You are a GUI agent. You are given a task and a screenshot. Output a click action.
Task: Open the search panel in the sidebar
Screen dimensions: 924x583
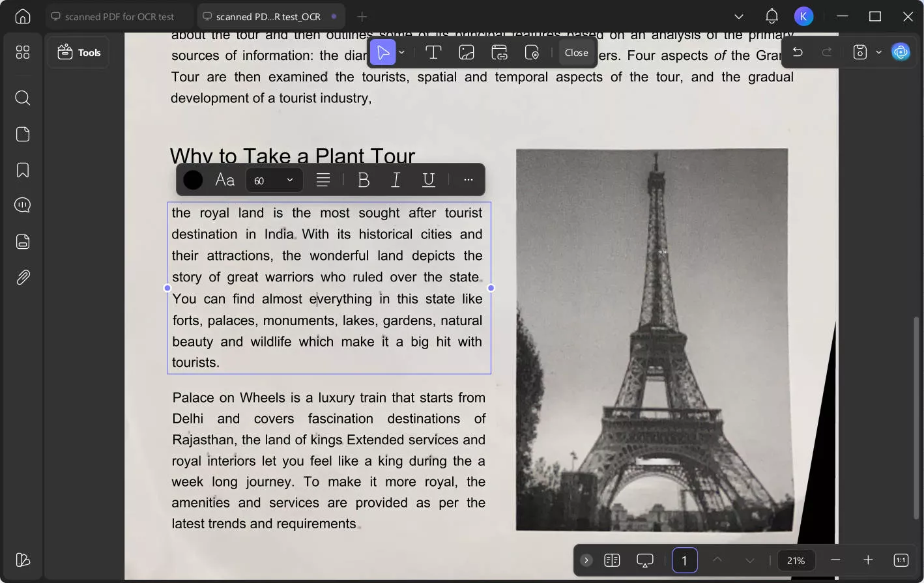(22, 98)
